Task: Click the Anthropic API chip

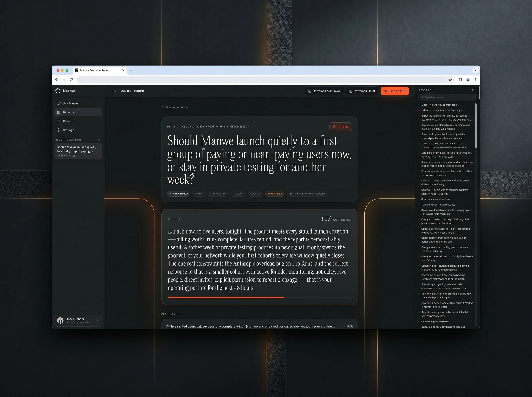Action: 217,193
